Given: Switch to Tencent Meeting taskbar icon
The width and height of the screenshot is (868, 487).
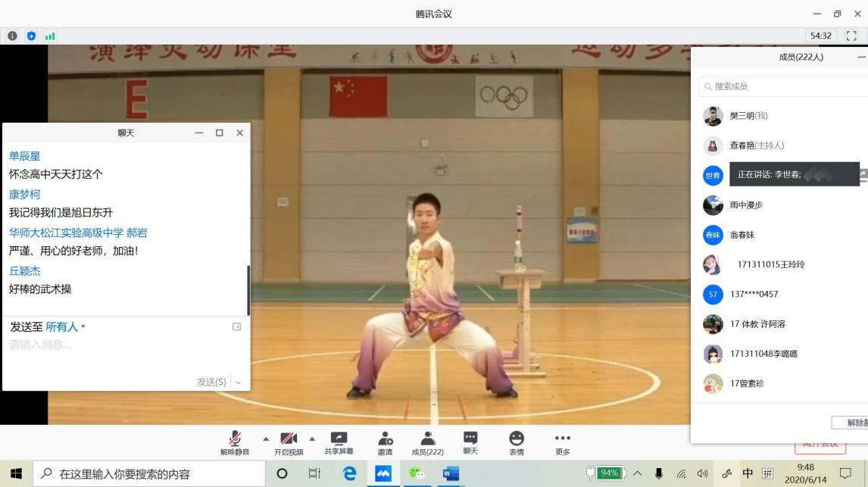Looking at the screenshot, I should click(383, 473).
